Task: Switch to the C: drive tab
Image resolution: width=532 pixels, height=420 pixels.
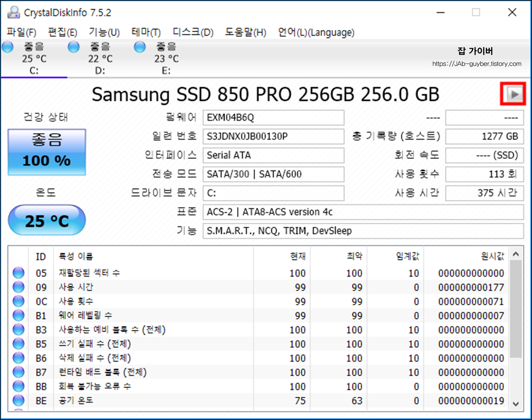Action: coord(34,58)
